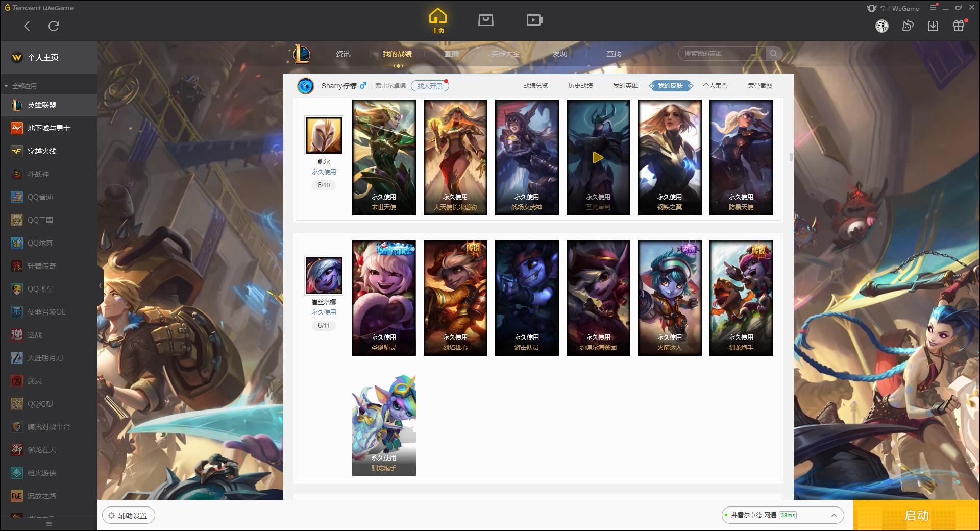Select 使命召唤OL in the sidebar

pyautogui.click(x=48, y=312)
